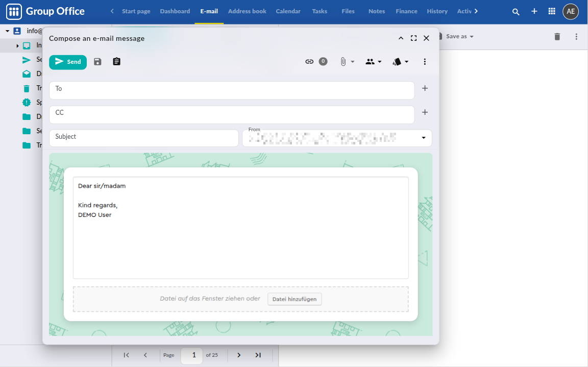The width and height of the screenshot is (588, 367).
Task: Add recipient with plus next to CC
Action: (x=425, y=112)
